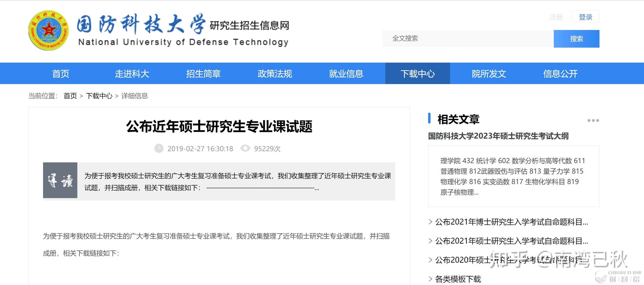This screenshot has height=285, width=644.
Task: Open the 政策法规 navigation tab
Action: (x=275, y=74)
